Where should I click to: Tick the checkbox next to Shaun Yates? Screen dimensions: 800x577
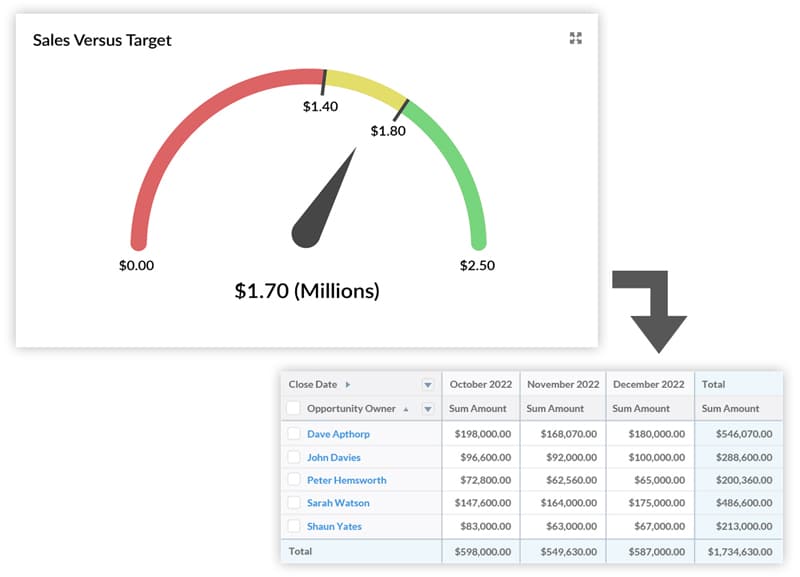coord(293,525)
